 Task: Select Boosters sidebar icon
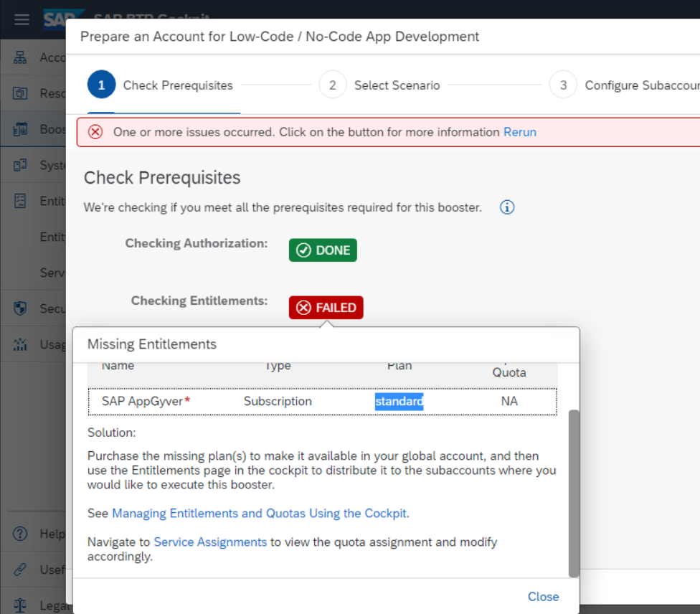tap(19, 129)
